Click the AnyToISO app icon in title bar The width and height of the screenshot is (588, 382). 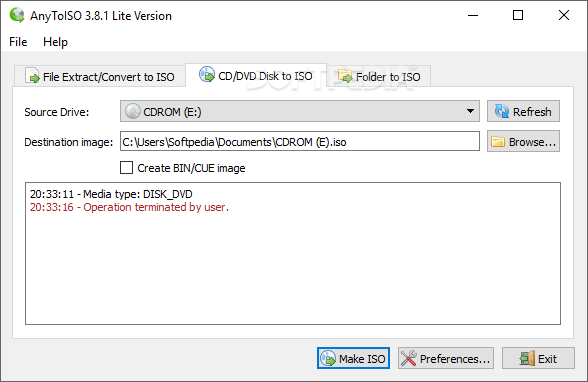pyautogui.click(x=17, y=15)
